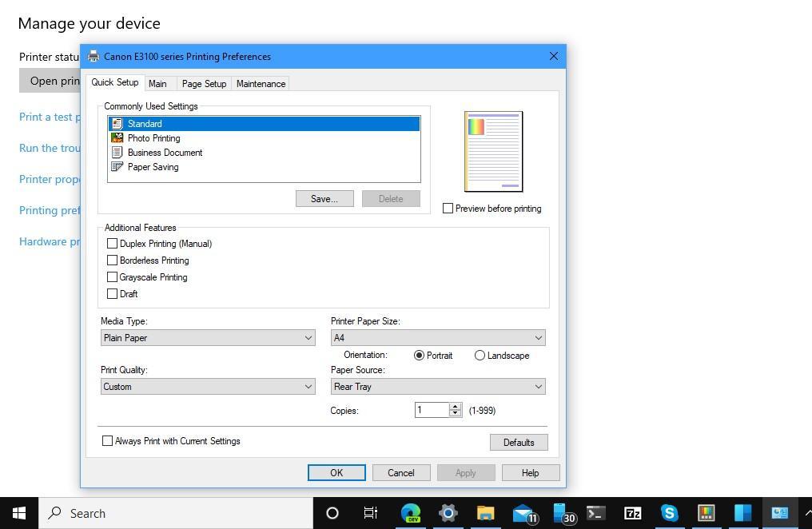
Task: Open Settings gear icon in taskbar
Action: point(448,513)
